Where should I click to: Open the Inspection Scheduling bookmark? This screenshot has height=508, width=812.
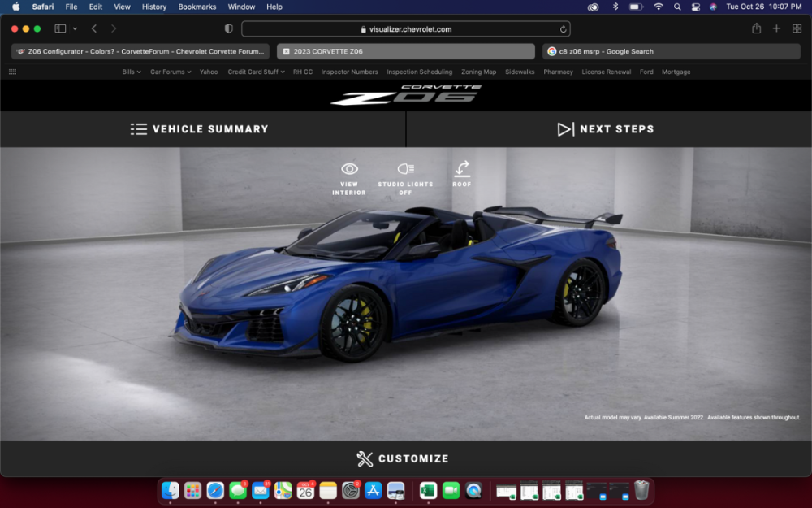click(420, 72)
